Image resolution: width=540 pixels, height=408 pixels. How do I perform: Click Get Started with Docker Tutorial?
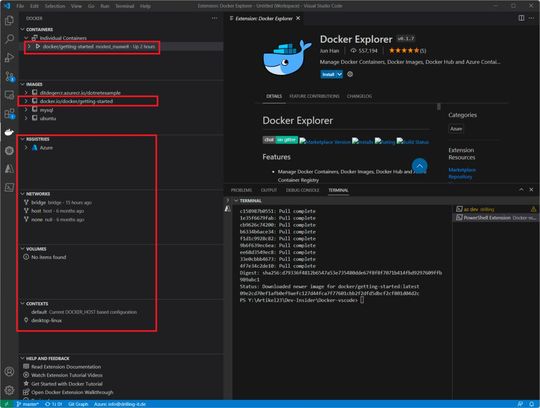67,384
